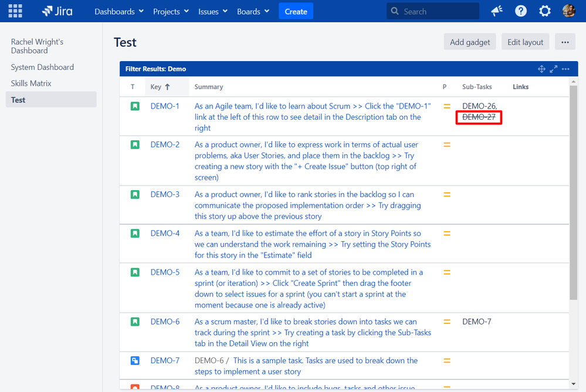Click the Edit layout button
This screenshot has height=392, width=586.
pos(525,42)
